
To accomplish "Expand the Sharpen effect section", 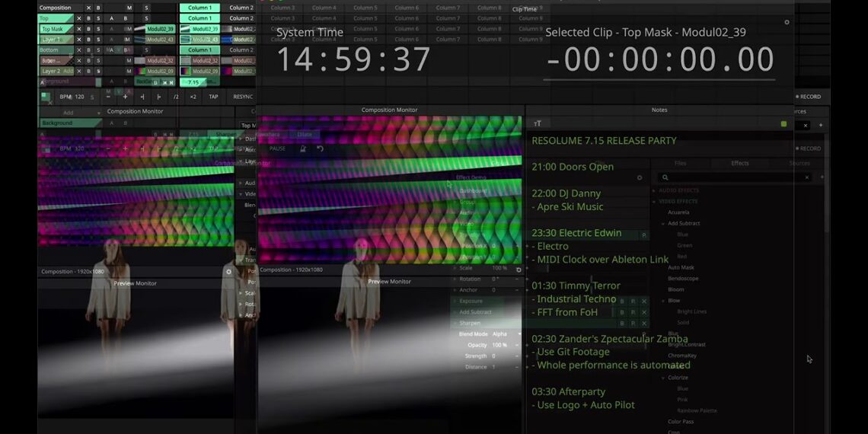I will (455, 323).
